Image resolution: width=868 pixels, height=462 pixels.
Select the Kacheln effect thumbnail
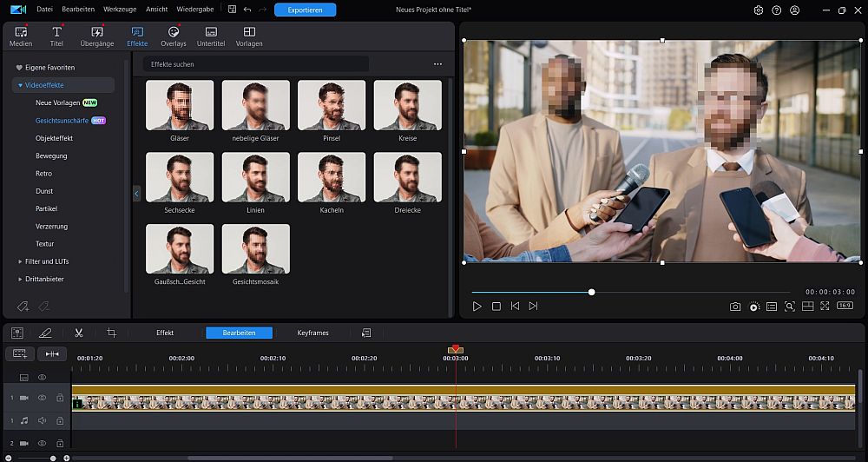click(x=332, y=177)
